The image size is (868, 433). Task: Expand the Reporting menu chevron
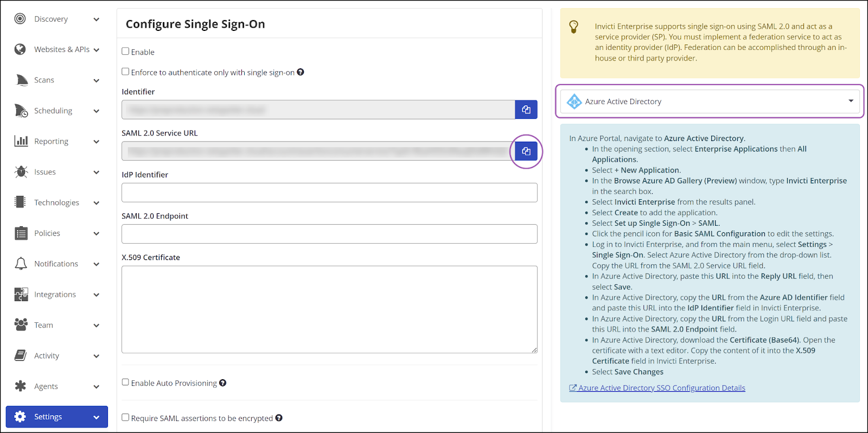97,142
